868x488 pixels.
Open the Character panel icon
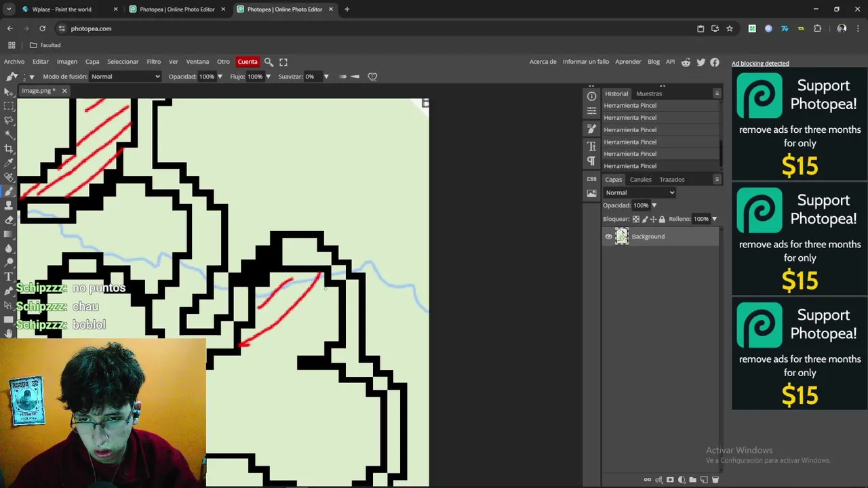click(x=591, y=146)
